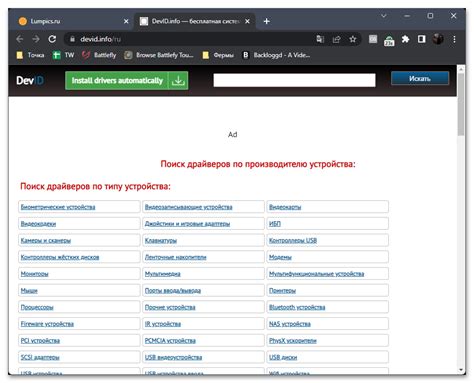
Task: Open the grey extension icon in toolbar
Action: click(373, 39)
